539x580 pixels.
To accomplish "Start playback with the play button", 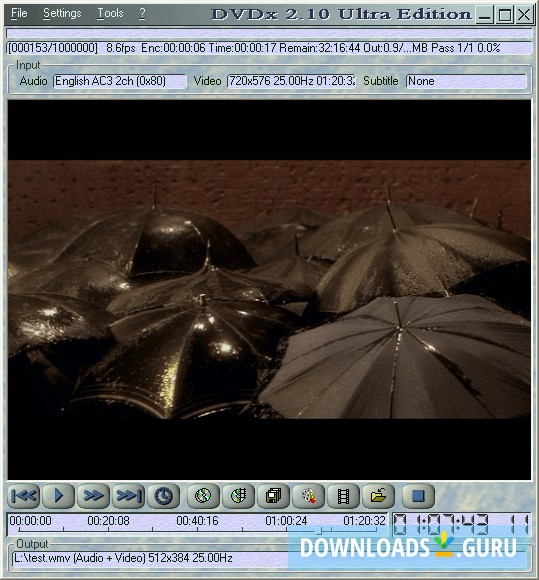I will 58,496.
